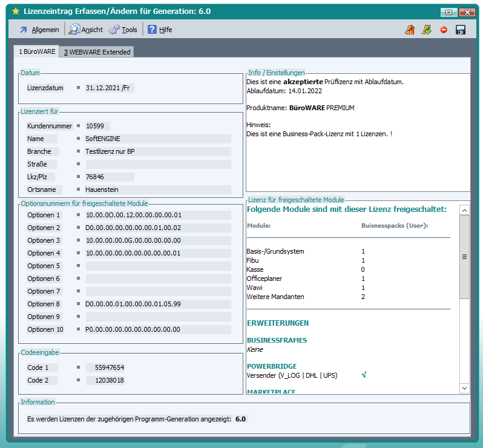Switch to the WEBWARE Extended tab
Screen dimensions: 483x448
pyautogui.click(x=97, y=52)
